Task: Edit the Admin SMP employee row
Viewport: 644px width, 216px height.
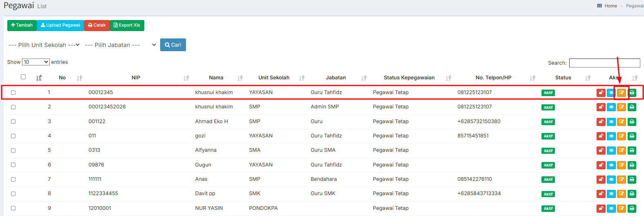Action: click(x=622, y=107)
